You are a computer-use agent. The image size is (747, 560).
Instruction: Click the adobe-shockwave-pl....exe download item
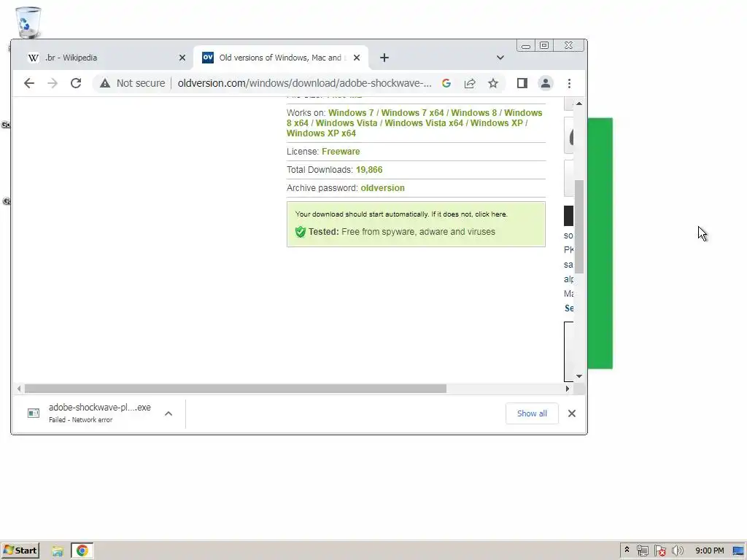click(99, 413)
